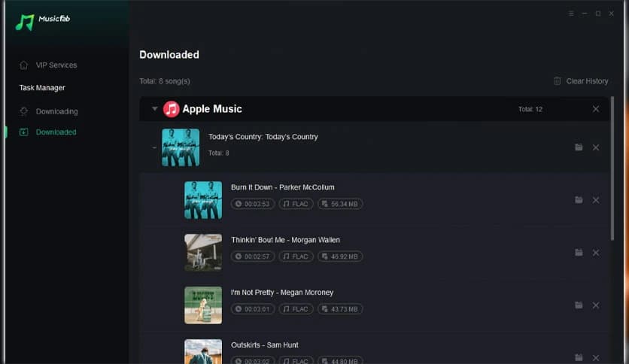Screen dimensions: 629x364
Task: Remove the Apple Music group
Action: coord(596,109)
